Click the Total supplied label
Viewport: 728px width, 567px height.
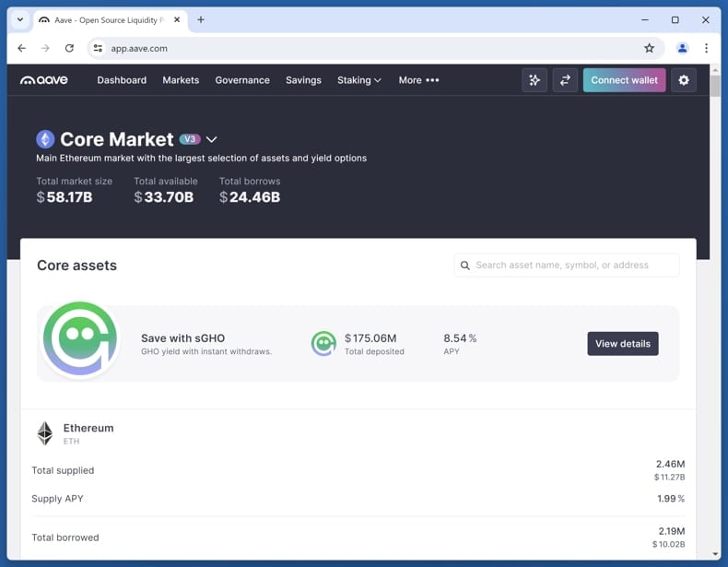(63, 470)
